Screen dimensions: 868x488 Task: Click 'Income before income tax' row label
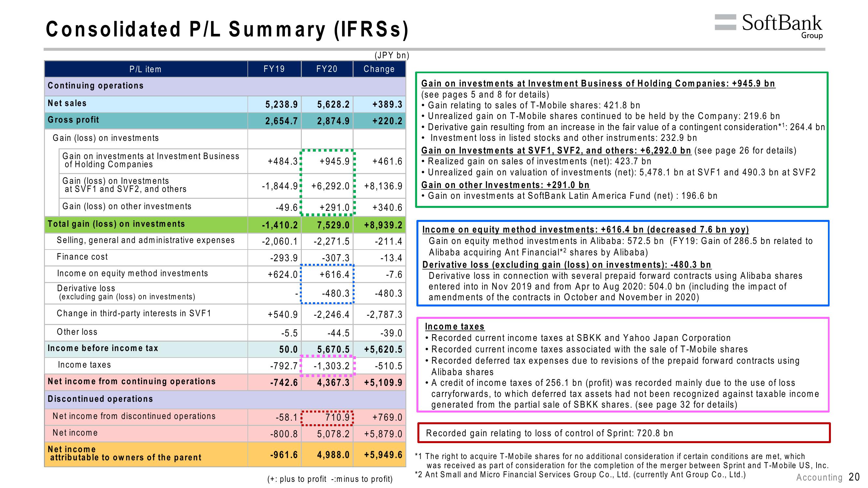103,348
